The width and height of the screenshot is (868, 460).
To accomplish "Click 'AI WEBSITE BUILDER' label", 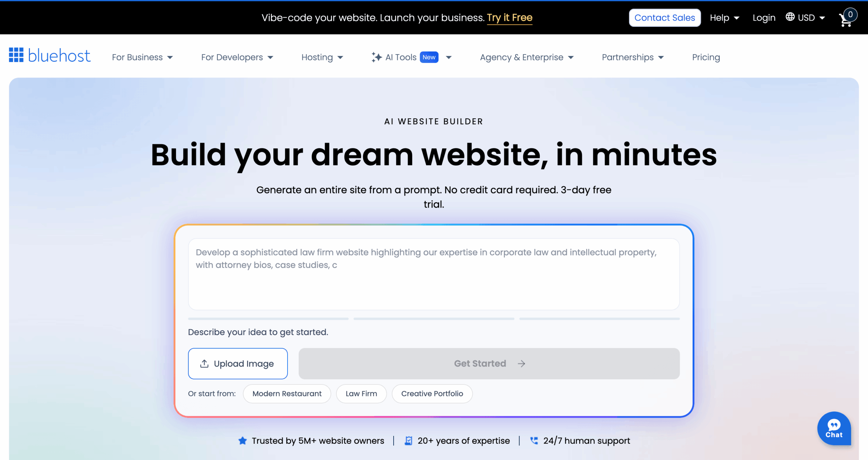I will pyautogui.click(x=434, y=121).
